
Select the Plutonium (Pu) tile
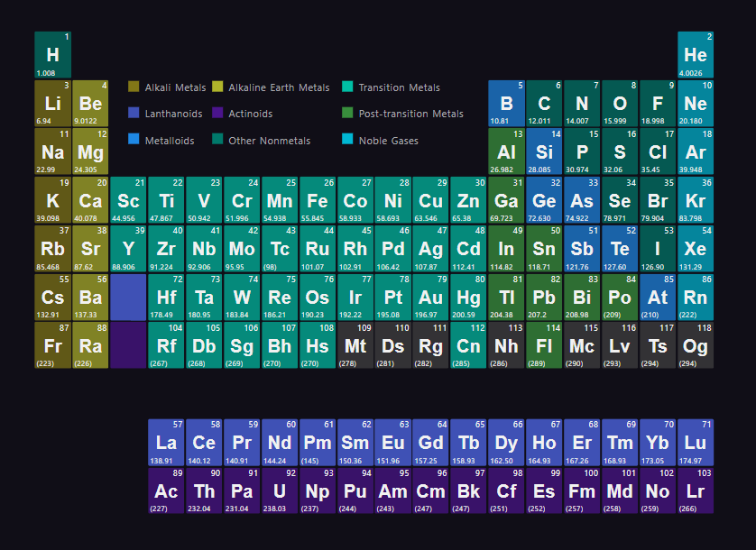[355, 491]
